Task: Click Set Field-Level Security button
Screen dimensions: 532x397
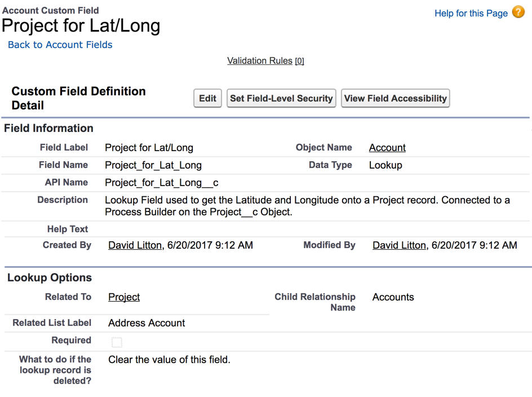Action: click(281, 98)
